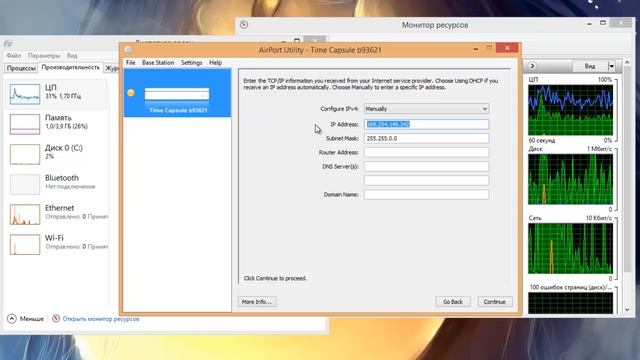The width and height of the screenshot is (640, 360).
Task: Click the AirPort Utility title bar icon
Action: click(x=128, y=50)
